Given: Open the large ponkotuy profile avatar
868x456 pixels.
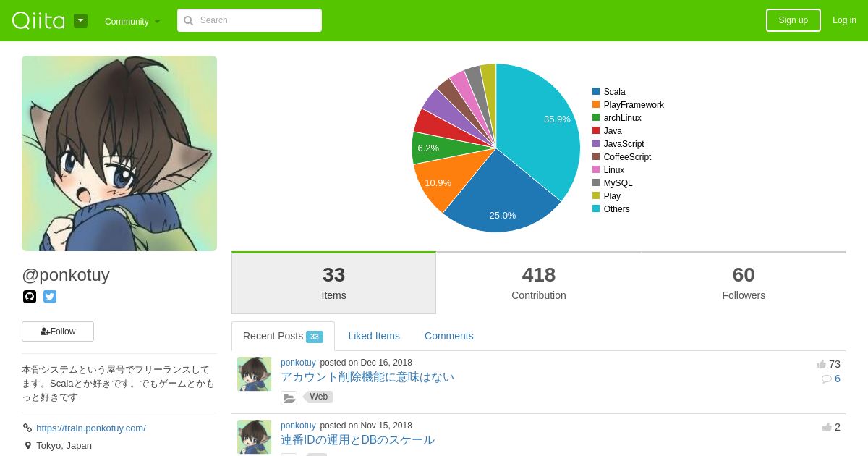Looking at the screenshot, I should pyautogui.click(x=119, y=153).
